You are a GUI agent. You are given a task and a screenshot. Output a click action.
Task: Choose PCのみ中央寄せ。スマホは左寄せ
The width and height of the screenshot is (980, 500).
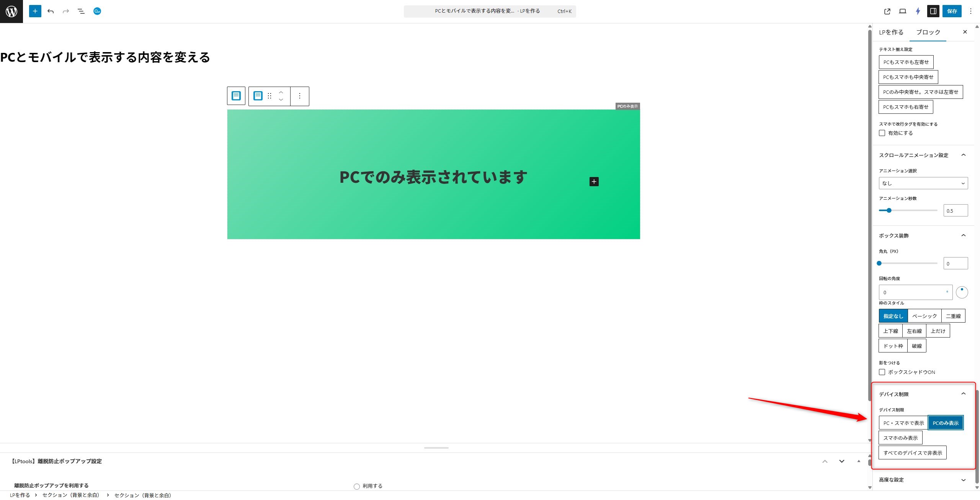pos(920,92)
